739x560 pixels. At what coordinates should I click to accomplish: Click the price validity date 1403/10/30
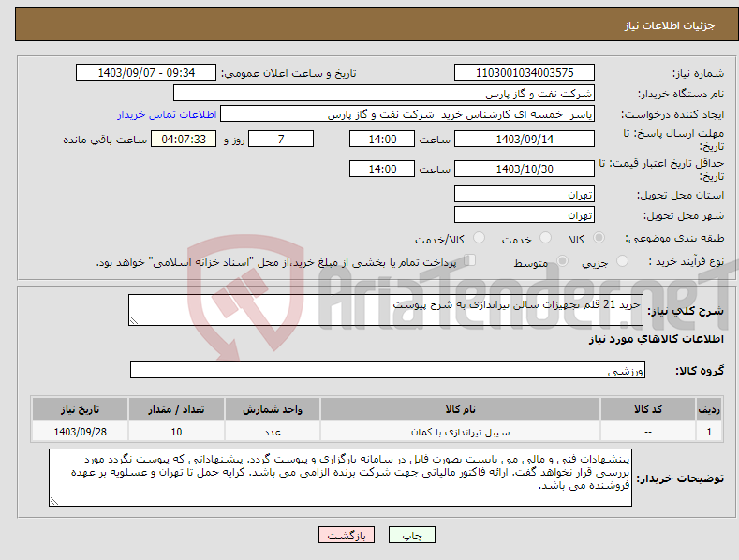[x=525, y=169]
